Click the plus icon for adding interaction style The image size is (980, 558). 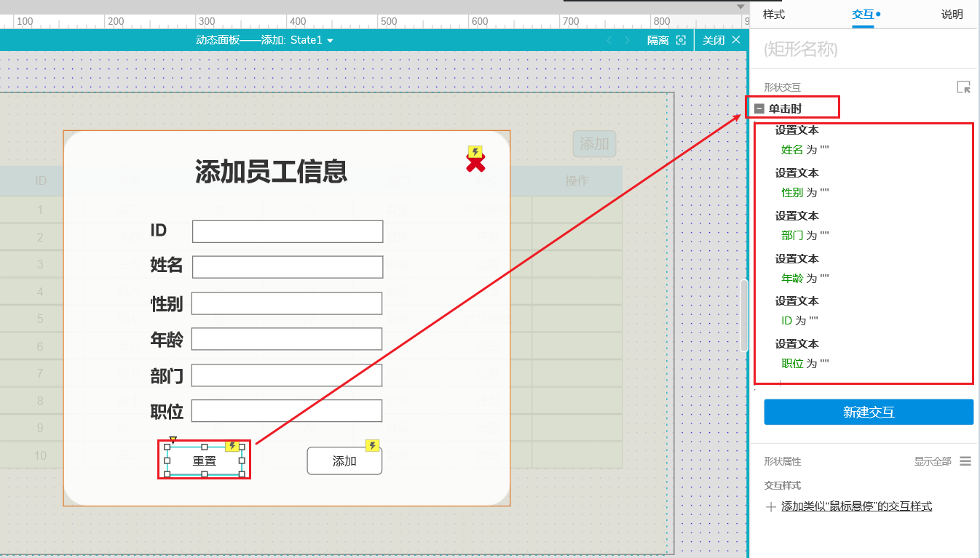point(771,507)
